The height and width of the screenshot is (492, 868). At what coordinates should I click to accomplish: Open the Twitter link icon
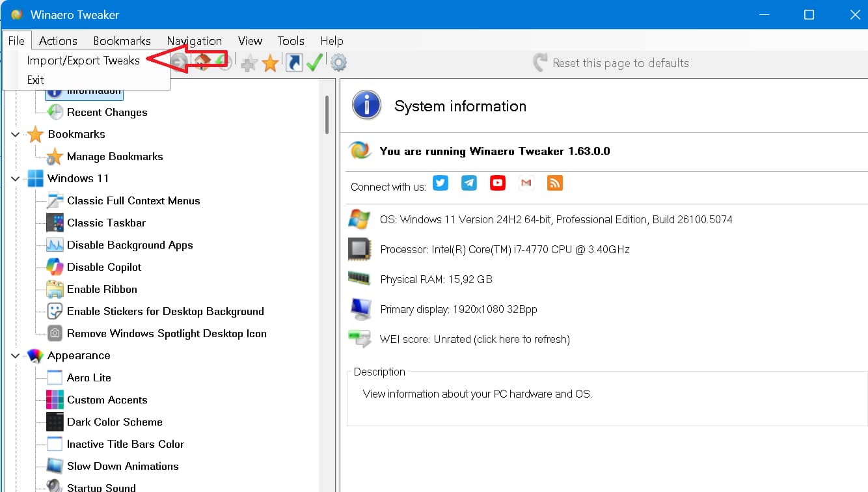pos(441,183)
